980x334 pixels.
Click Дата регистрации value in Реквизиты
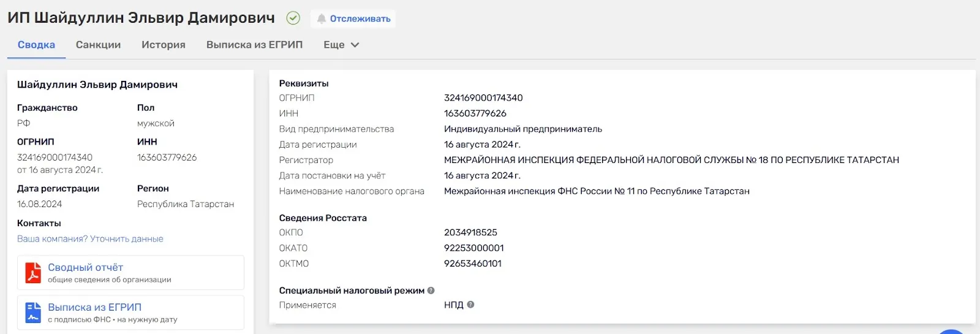tap(482, 145)
